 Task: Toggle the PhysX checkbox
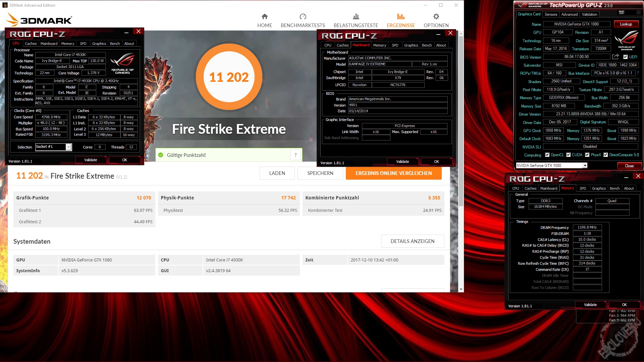[x=587, y=155]
